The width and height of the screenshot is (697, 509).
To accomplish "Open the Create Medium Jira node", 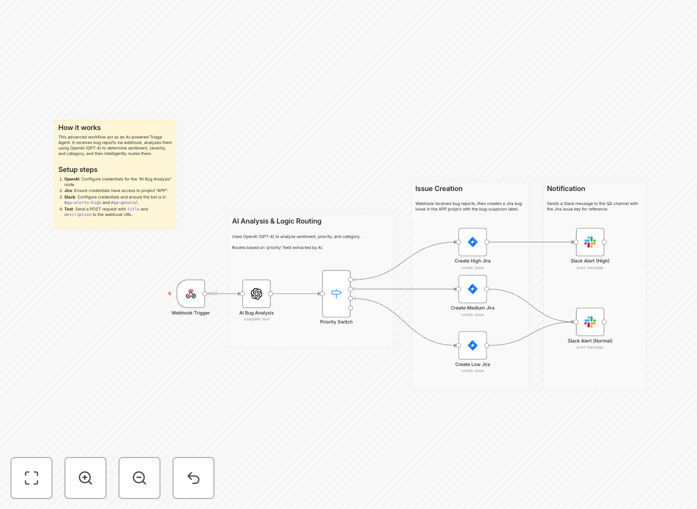I will pos(473,289).
